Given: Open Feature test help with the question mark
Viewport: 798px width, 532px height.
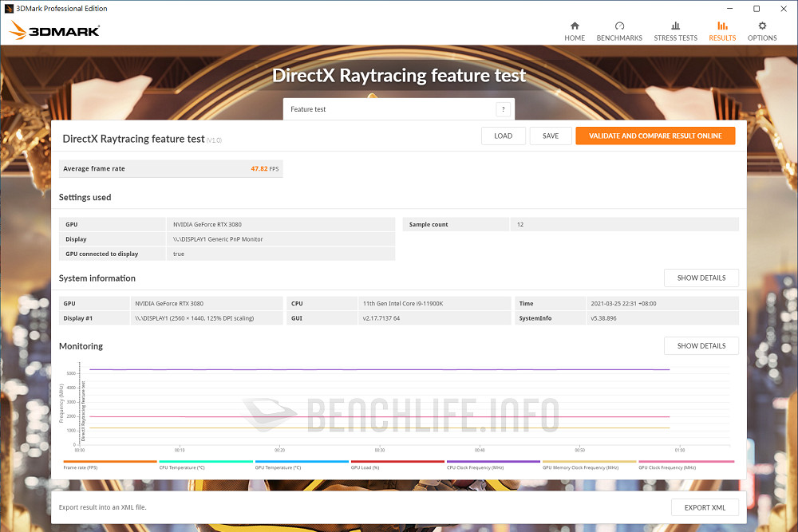Looking at the screenshot, I should [x=503, y=108].
